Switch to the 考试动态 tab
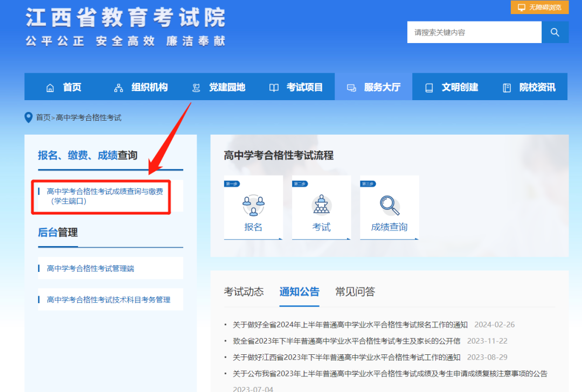This screenshot has width=582, height=392. coord(244,292)
